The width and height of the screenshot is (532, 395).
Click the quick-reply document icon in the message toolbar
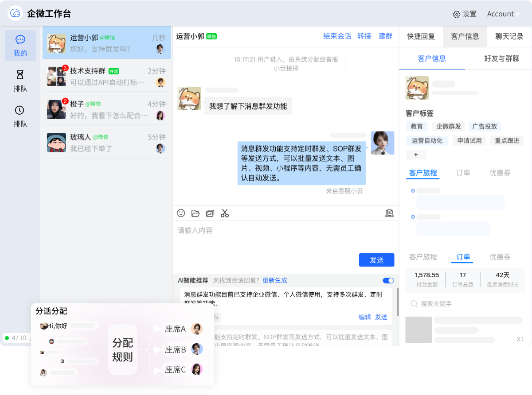point(389,213)
